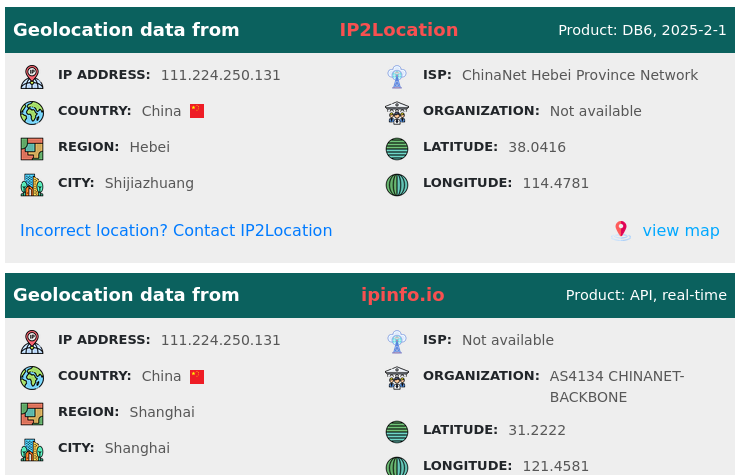This screenshot has width=740, height=475.
Task: Click the China flag in IP2Location panel
Action: coord(197,111)
